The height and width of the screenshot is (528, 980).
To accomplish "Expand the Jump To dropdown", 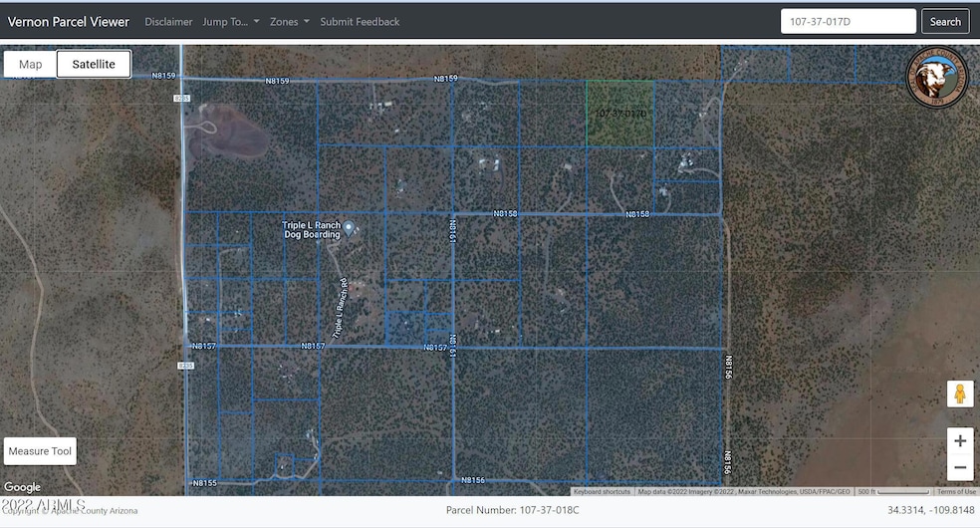I will coord(230,21).
